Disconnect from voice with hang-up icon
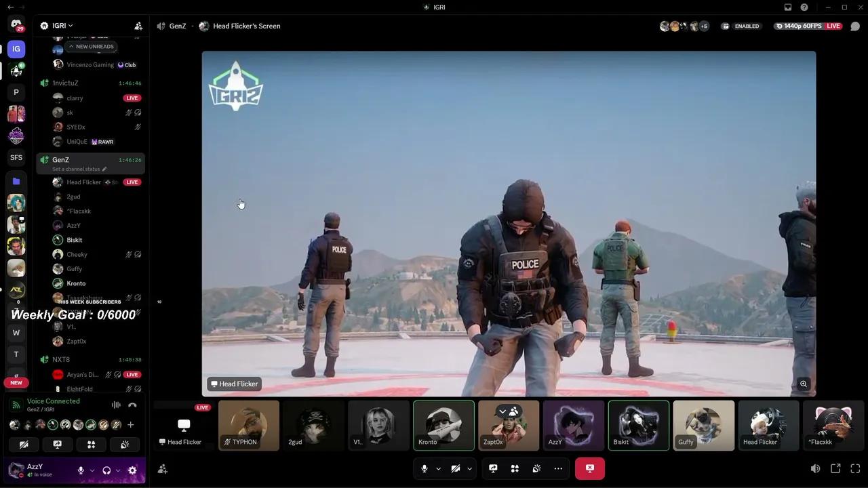Viewport: 868px width, 488px height. tap(132, 405)
